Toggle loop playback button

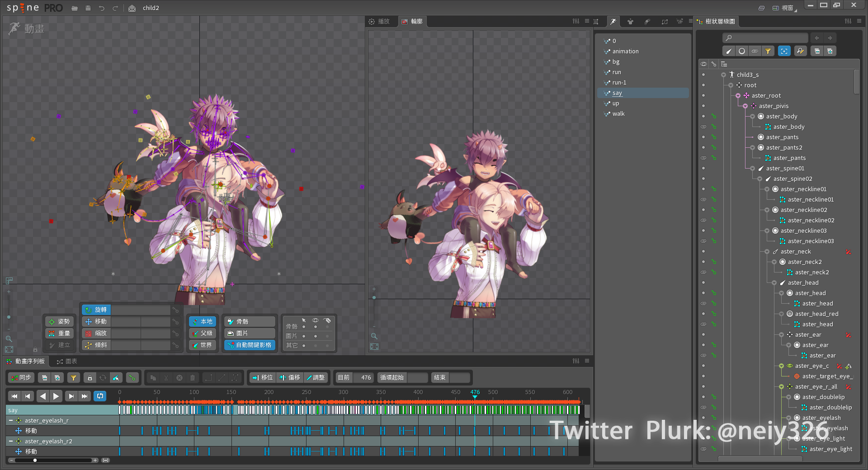pyautogui.click(x=100, y=396)
